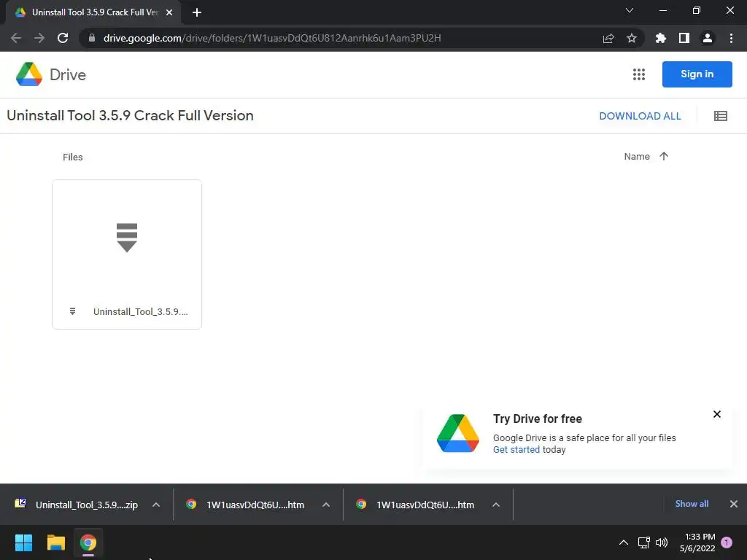The height and width of the screenshot is (560, 747).
Task: Reload the page with the refresh icon
Action: click(63, 38)
